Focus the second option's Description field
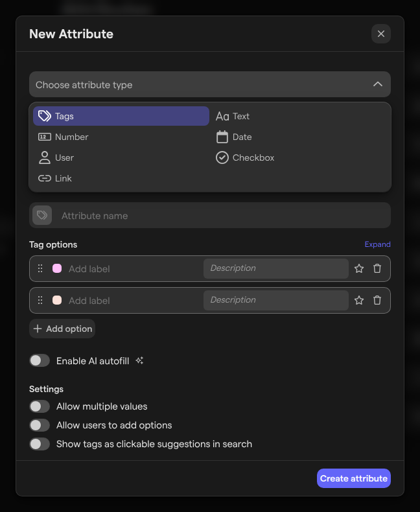 [x=275, y=300]
